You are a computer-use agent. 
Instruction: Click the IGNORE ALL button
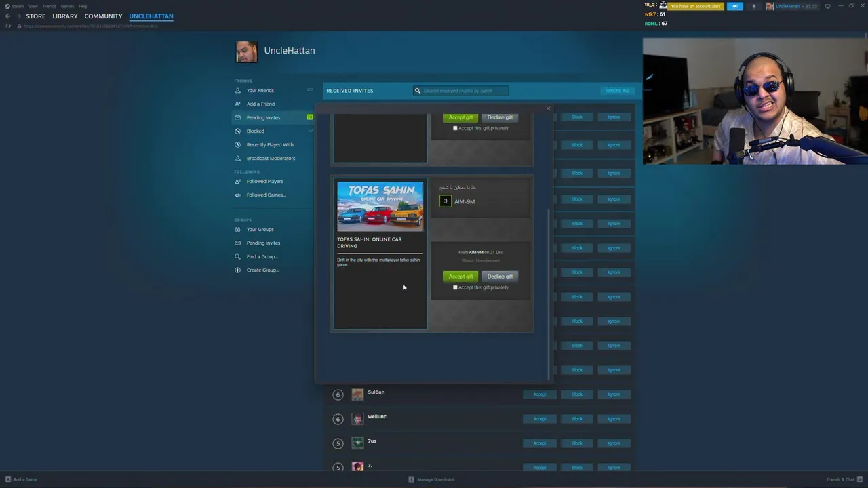point(617,91)
